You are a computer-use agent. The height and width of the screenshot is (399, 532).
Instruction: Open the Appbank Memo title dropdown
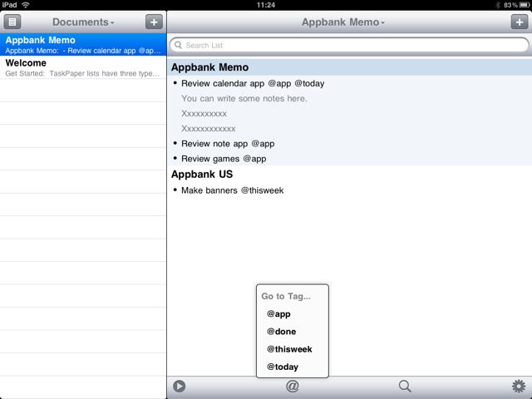(x=343, y=22)
